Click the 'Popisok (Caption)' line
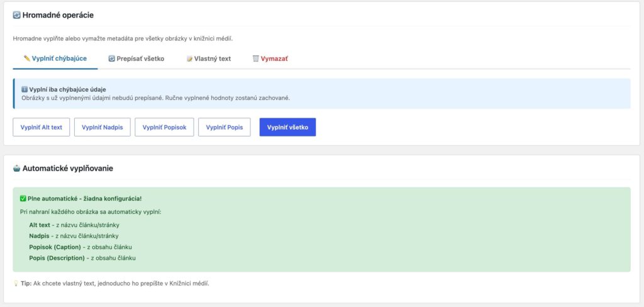 pyautogui.click(x=80, y=247)
